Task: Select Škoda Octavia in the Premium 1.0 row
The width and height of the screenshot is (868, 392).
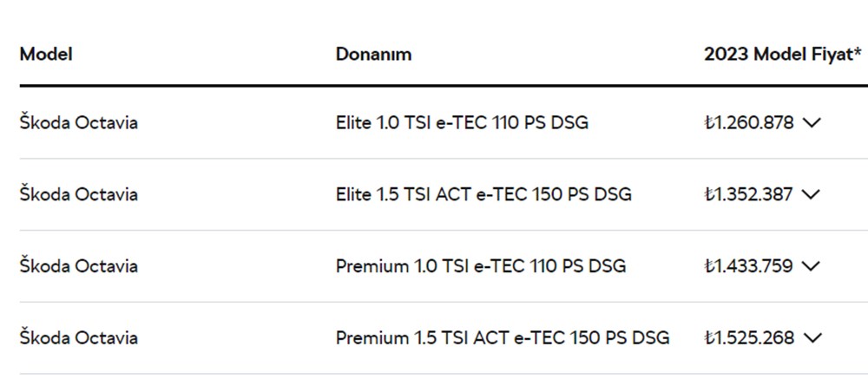Action: 79,265
